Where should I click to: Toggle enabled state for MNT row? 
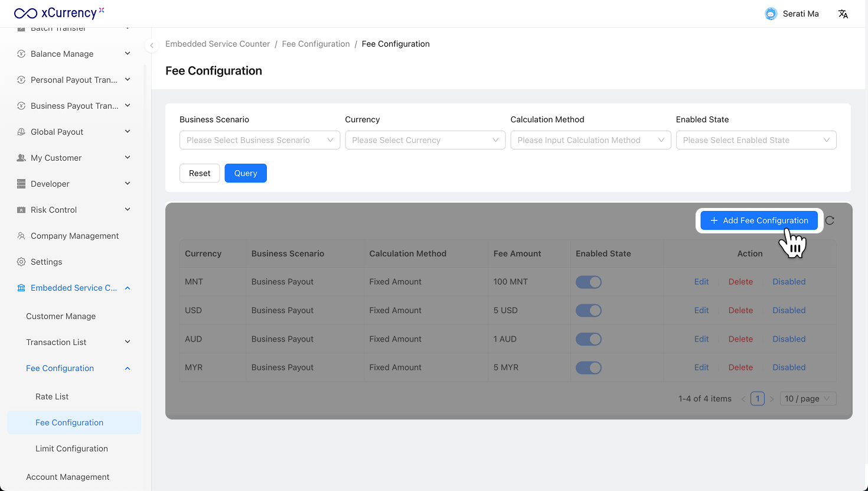[x=588, y=282]
